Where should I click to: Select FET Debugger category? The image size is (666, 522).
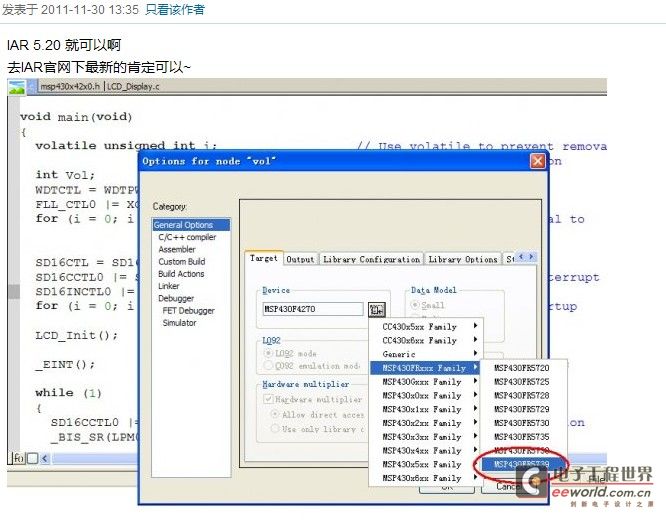[x=189, y=310]
